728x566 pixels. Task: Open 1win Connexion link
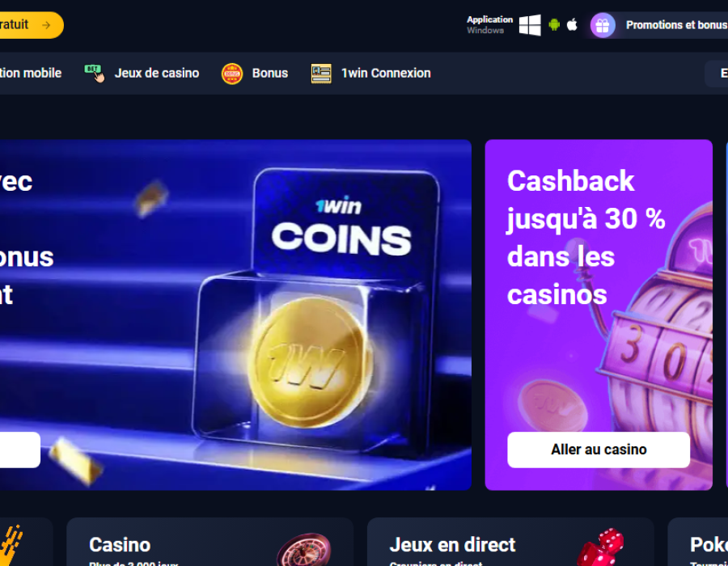(386, 74)
